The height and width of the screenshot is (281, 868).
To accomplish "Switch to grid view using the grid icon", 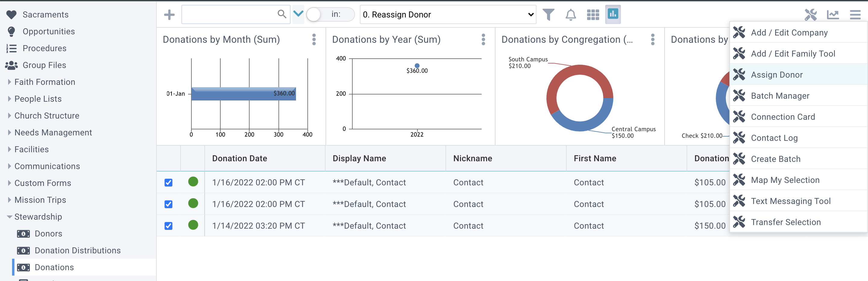I will pyautogui.click(x=593, y=14).
